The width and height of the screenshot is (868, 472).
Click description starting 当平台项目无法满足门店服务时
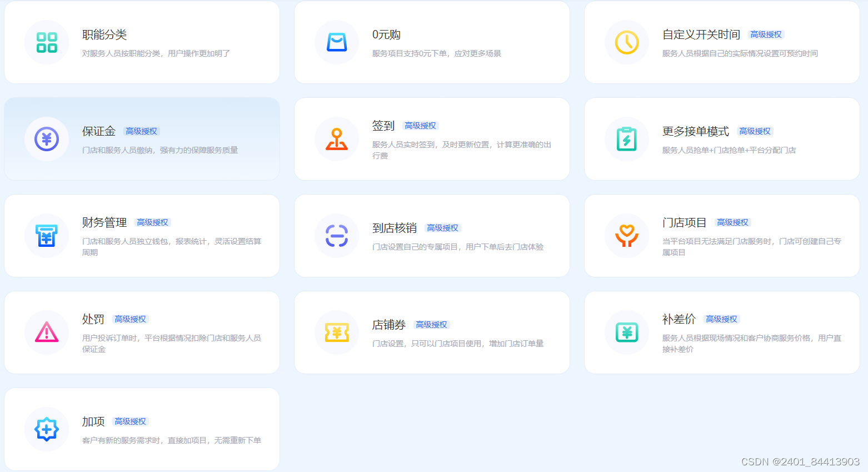coord(752,247)
